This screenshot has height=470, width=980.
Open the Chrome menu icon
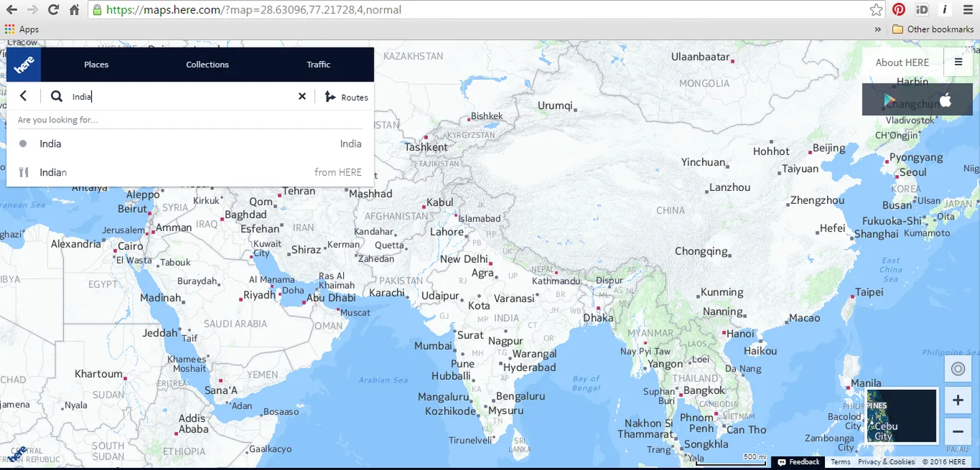point(968,10)
